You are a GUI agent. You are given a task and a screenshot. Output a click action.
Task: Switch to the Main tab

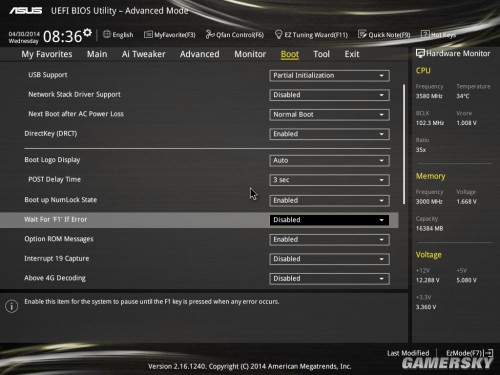point(97,54)
